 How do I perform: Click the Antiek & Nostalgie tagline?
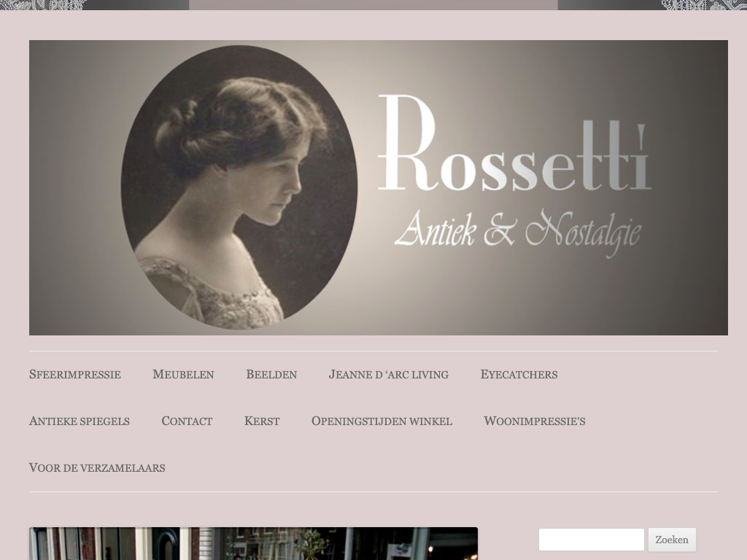pos(517,231)
